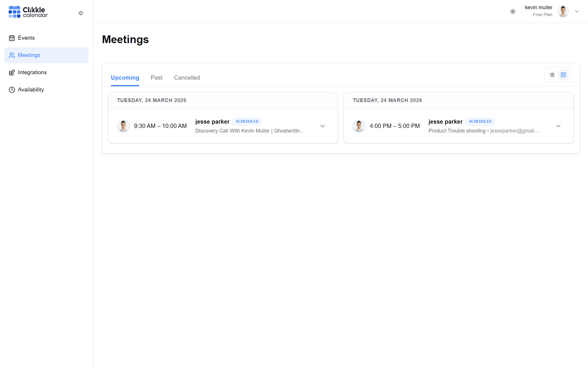Click avatar on 4:00 PM meeting

point(359,126)
